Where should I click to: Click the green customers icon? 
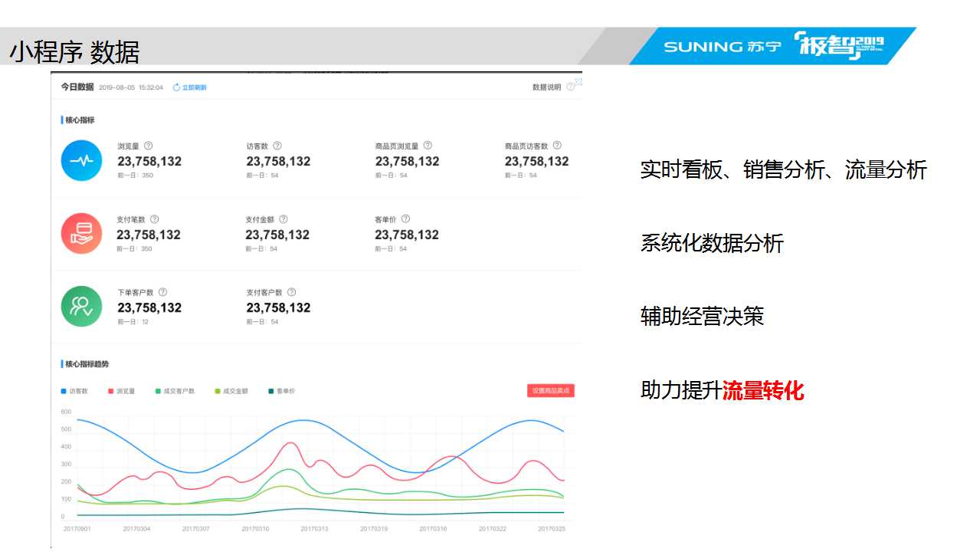tap(81, 306)
